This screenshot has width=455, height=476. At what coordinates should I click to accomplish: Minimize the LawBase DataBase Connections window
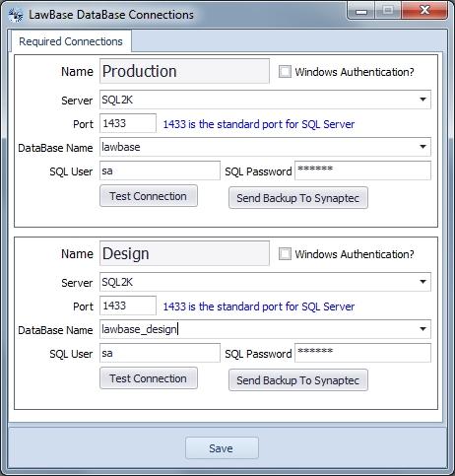coord(361,11)
